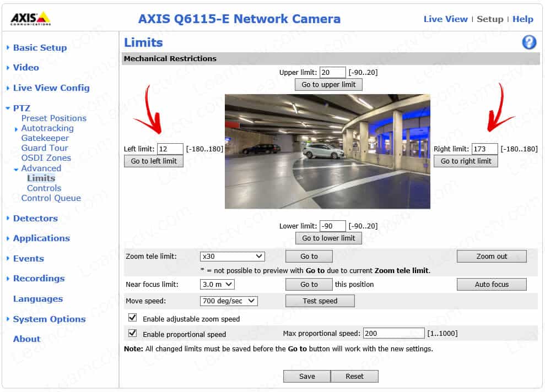545x392 pixels.
Task: Toggle Enable adjustable zoom speed checkbox
Action: tap(132, 318)
